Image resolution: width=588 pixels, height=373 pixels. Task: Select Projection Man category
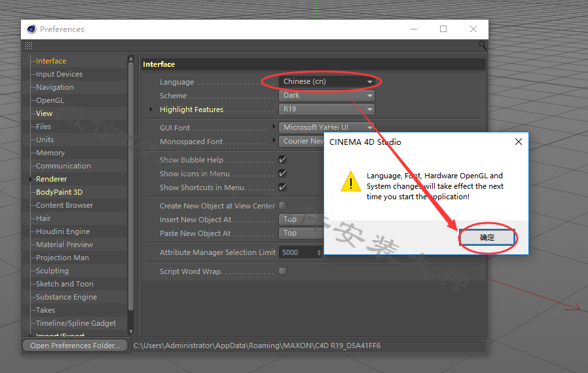tap(62, 258)
